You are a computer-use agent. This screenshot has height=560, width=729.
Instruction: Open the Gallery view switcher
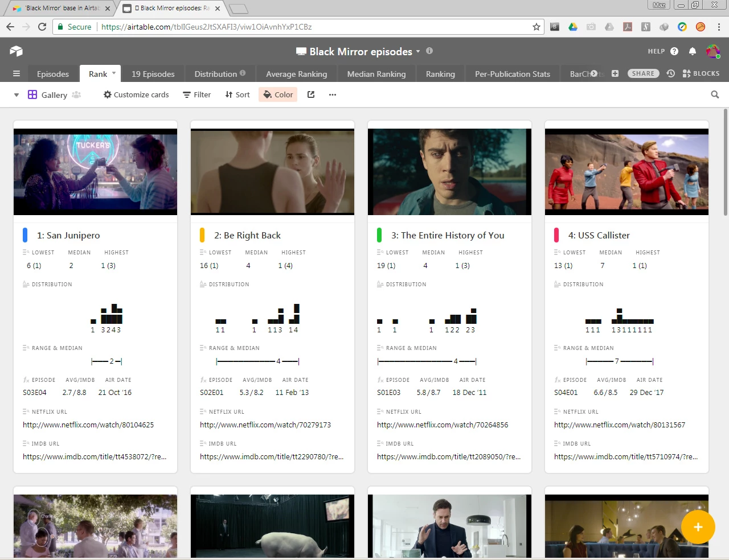48,94
